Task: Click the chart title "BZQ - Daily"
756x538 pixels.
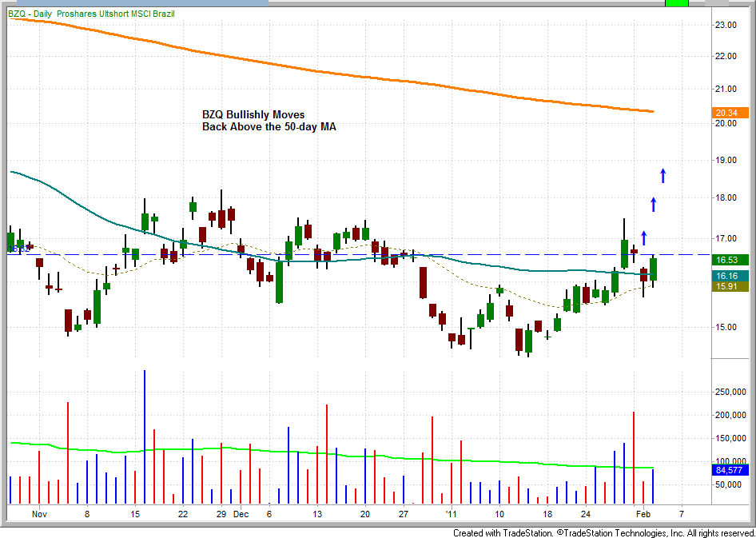Action: pyautogui.click(x=30, y=14)
